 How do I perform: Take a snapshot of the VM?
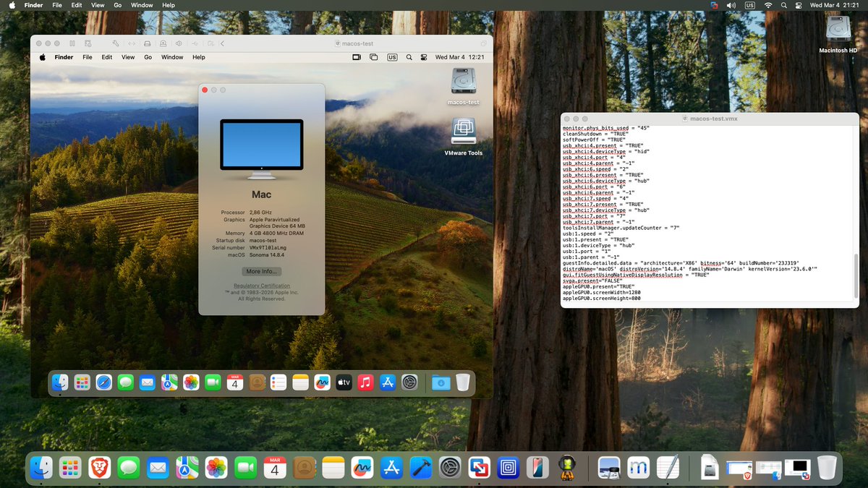pyautogui.click(x=88, y=43)
